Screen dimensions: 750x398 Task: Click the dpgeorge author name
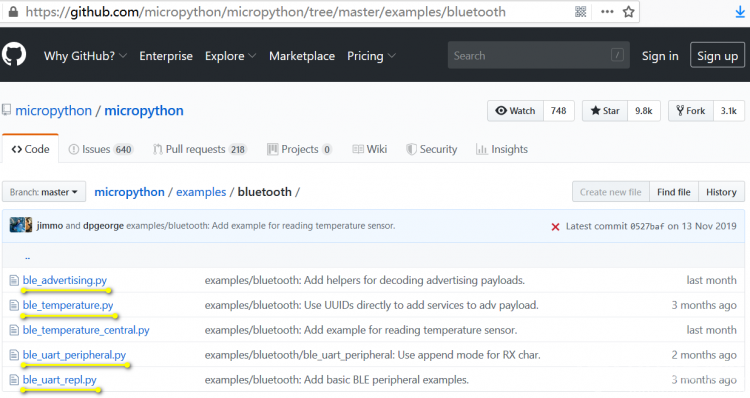(103, 226)
